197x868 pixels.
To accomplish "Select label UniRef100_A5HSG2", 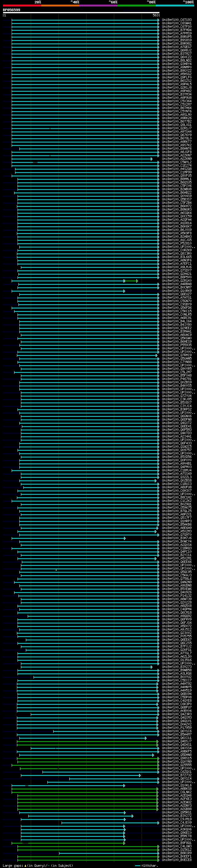I will coord(176,74).
